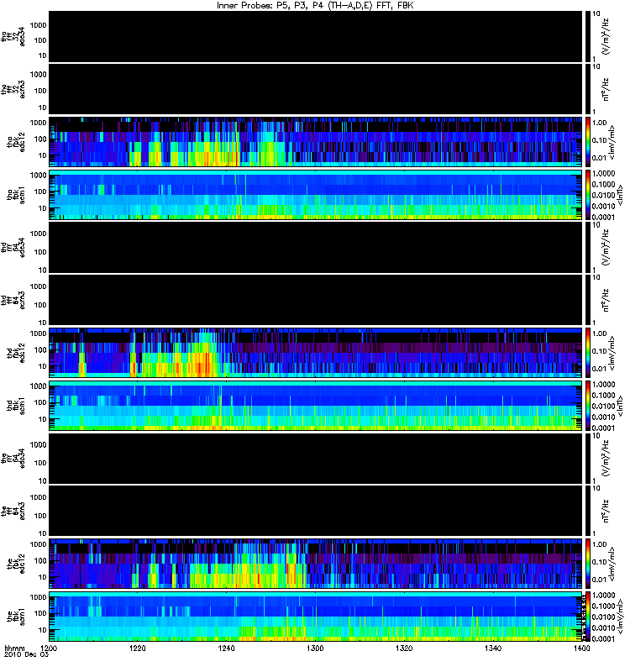The width and height of the screenshot is (630, 672).
Task: Click the 1000 y-tick of tha fbk edc12
Action: pyautogui.click(x=38, y=123)
